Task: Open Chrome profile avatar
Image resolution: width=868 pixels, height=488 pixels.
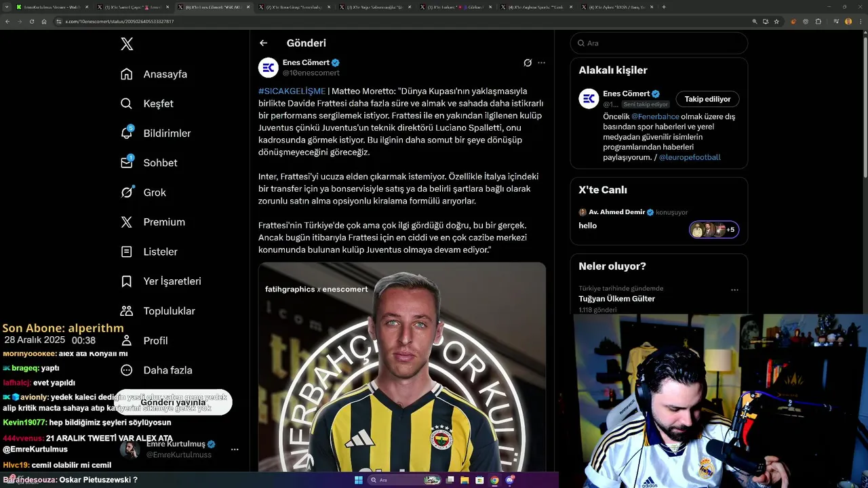Action: 848,22
